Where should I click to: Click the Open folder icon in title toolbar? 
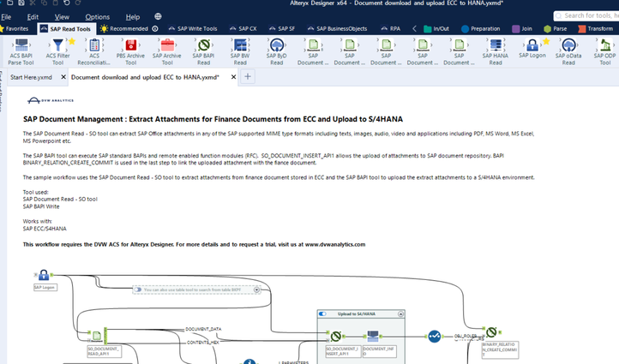tap(9, 3)
